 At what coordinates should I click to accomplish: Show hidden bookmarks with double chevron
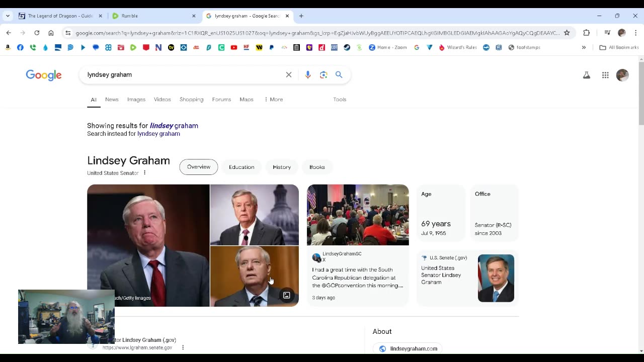click(584, 47)
